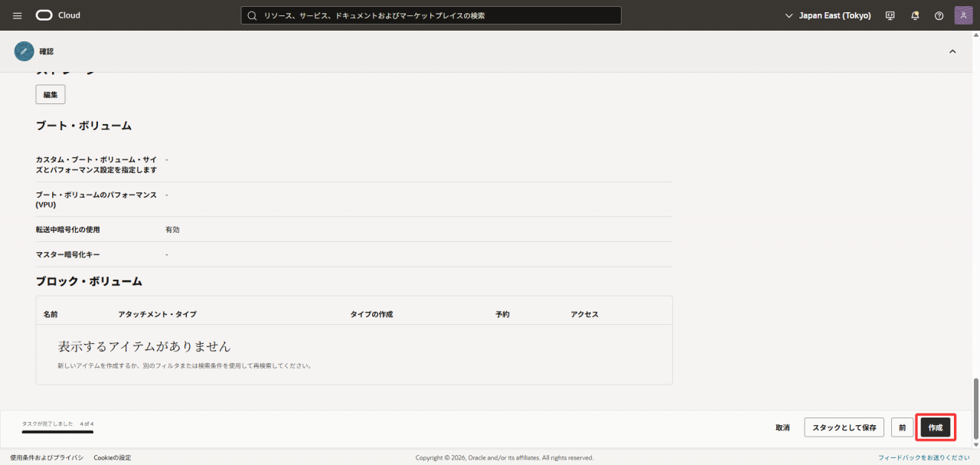Click the アタッチメント・タイプ column header
This screenshot has width=980, height=465.
coord(158,314)
